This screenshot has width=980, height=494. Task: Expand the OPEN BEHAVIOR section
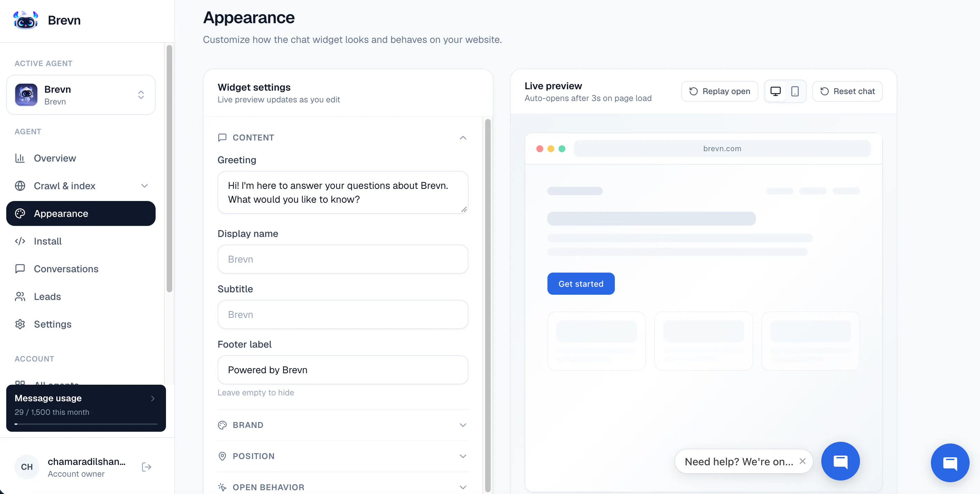pyautogui.click(x=343, y=487)
